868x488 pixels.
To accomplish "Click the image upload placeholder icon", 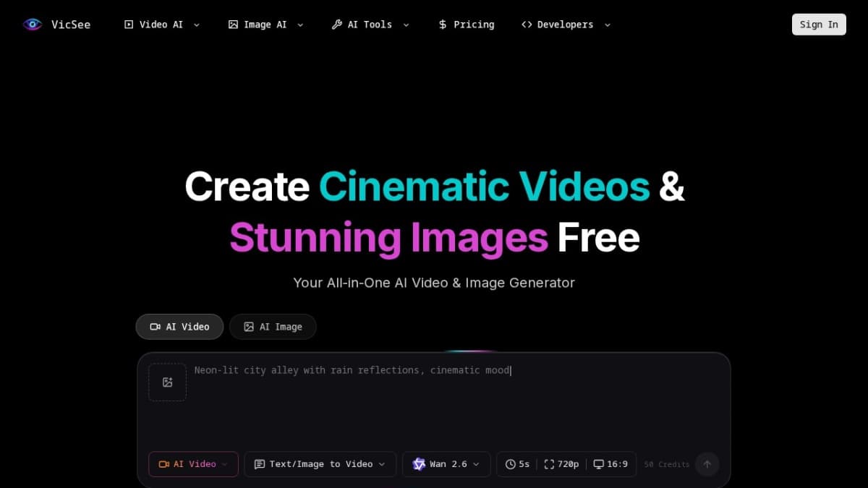I will [x=167, y=382].
